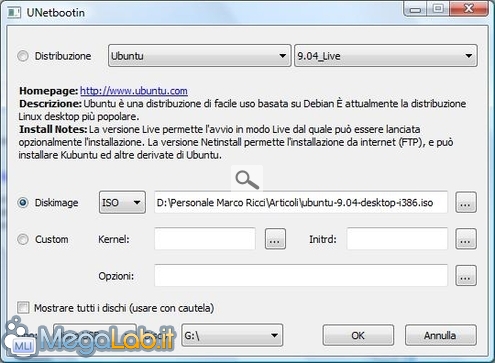495x363 pixels.
Task: Focus the Opzioni input field
Action: tap(301, 276)
